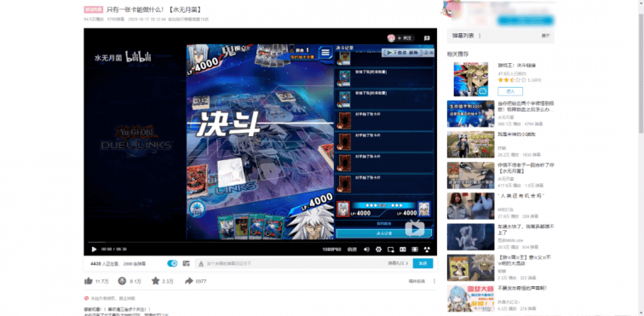Open the report manuscript link
This screenshot has width=644, height=316.
click(417, 281)
